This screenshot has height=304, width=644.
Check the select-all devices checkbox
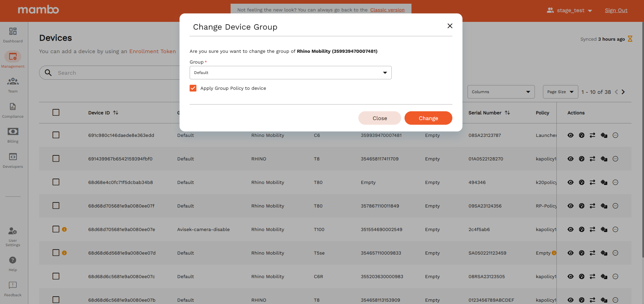tap(56, 112)
